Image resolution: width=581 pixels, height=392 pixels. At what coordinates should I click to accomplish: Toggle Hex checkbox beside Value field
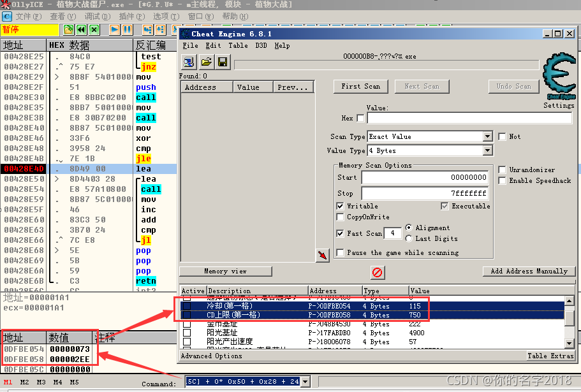(360, 118)
